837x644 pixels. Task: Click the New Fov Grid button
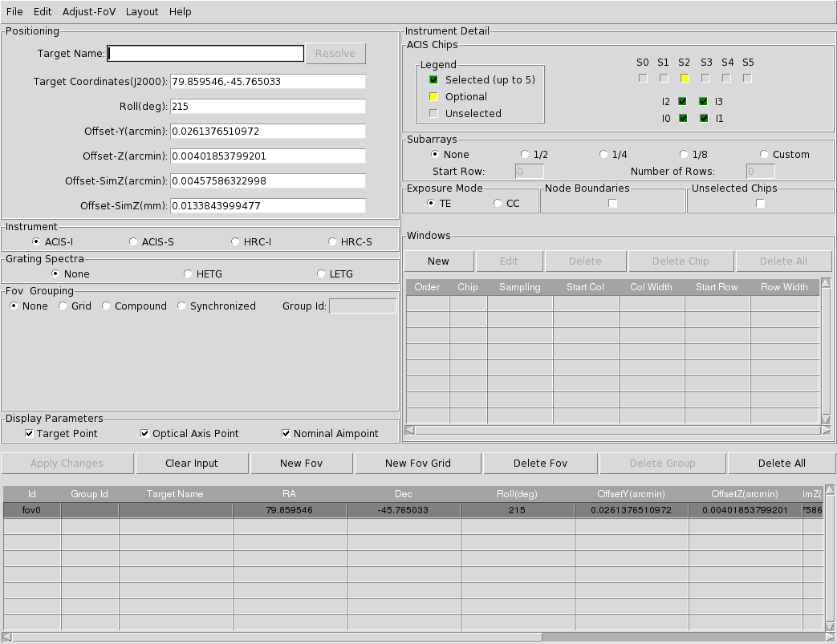tap(417, 464)
